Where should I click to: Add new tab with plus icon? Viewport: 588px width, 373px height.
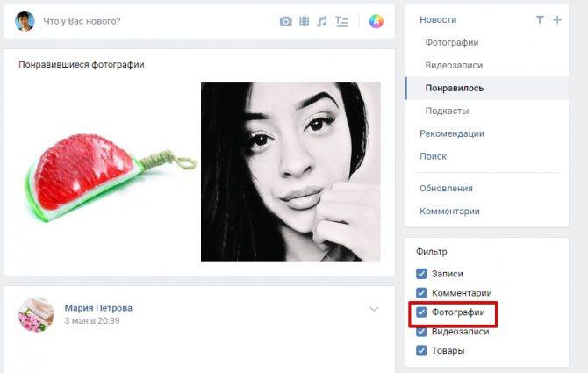pyautogui.click(x=557, y=19)
